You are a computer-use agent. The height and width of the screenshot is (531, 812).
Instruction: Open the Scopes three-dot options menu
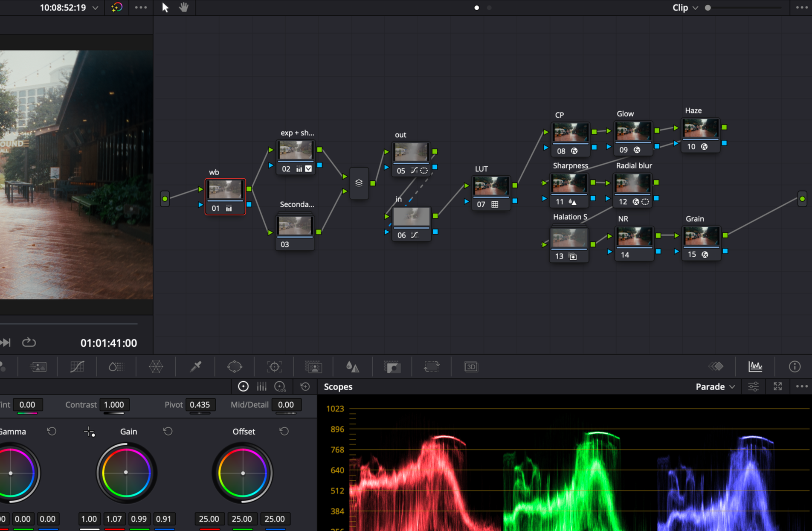click(x=801, y=387)
